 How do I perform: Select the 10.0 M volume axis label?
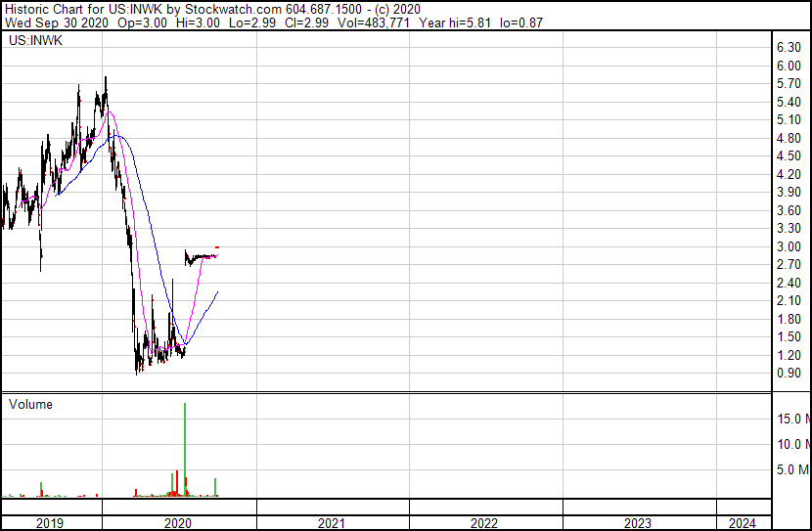point(792,445)
